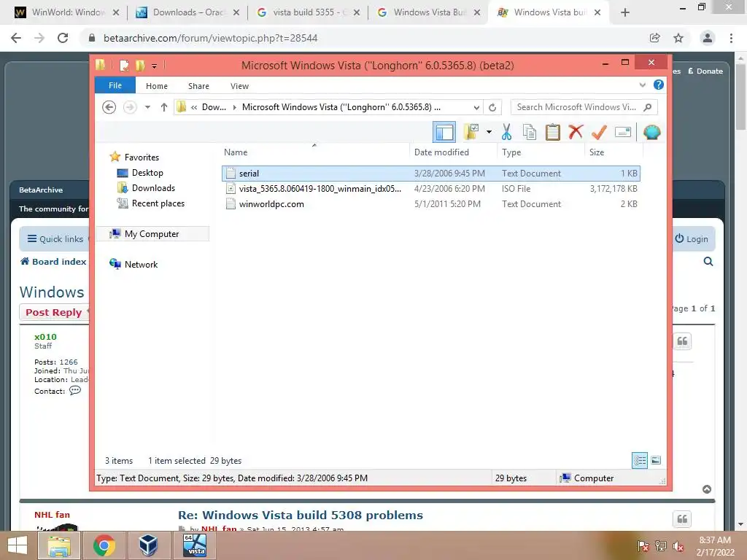747x560 pixels.
Task: Open Explorer help question mark
Action: click(659, 85)
